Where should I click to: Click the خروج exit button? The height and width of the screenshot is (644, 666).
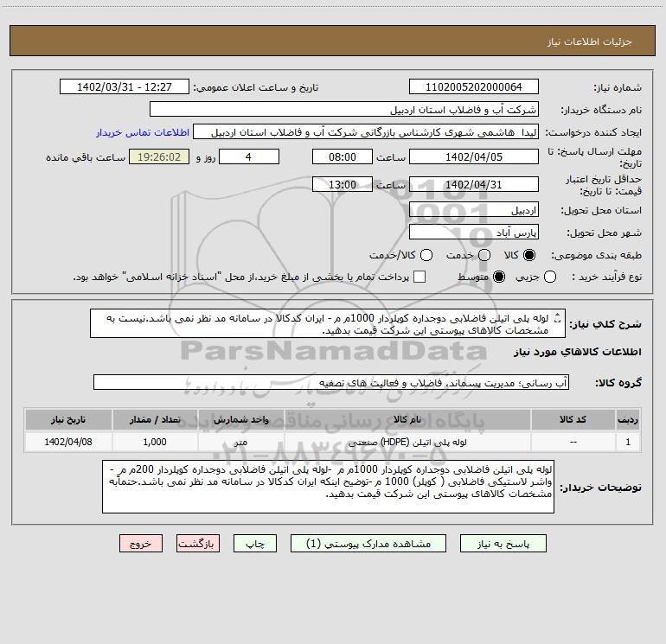141,544
